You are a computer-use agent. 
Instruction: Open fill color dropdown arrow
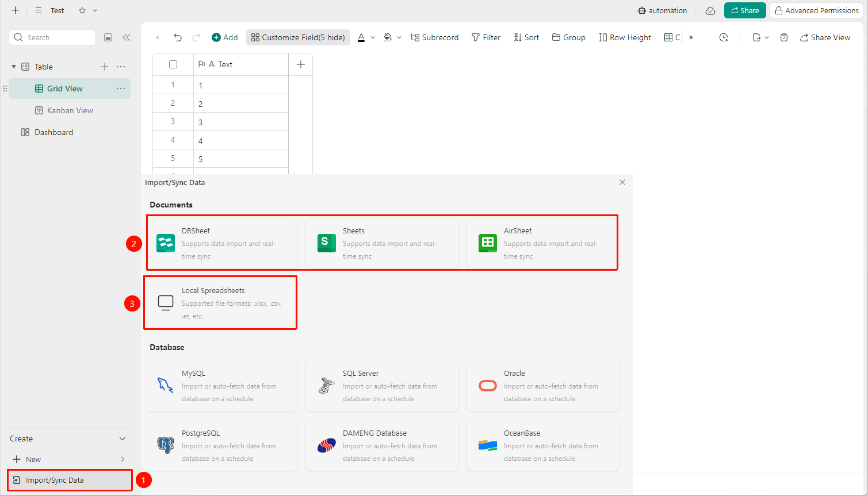click(399, 37)
